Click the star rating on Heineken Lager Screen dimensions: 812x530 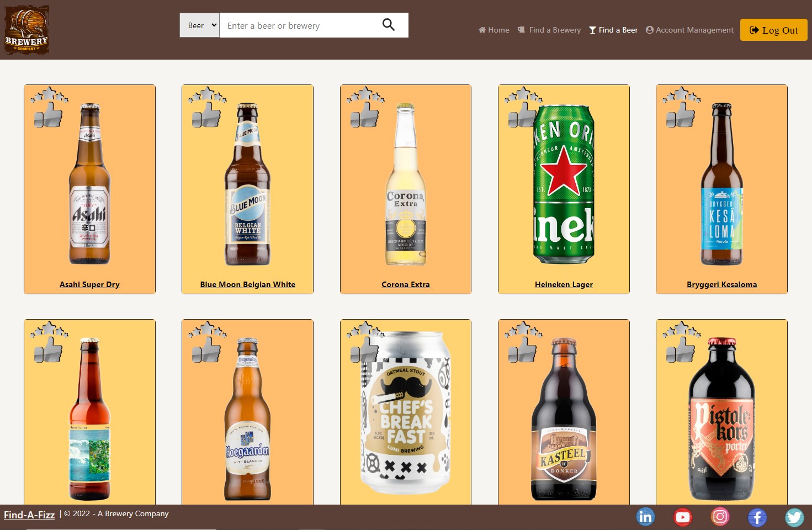click(523, 95)
